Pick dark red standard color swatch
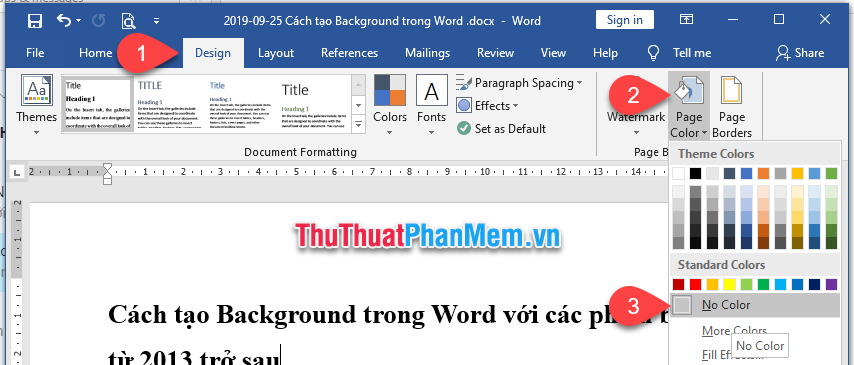This screenshot has width=854, height=365. (678, 284)
